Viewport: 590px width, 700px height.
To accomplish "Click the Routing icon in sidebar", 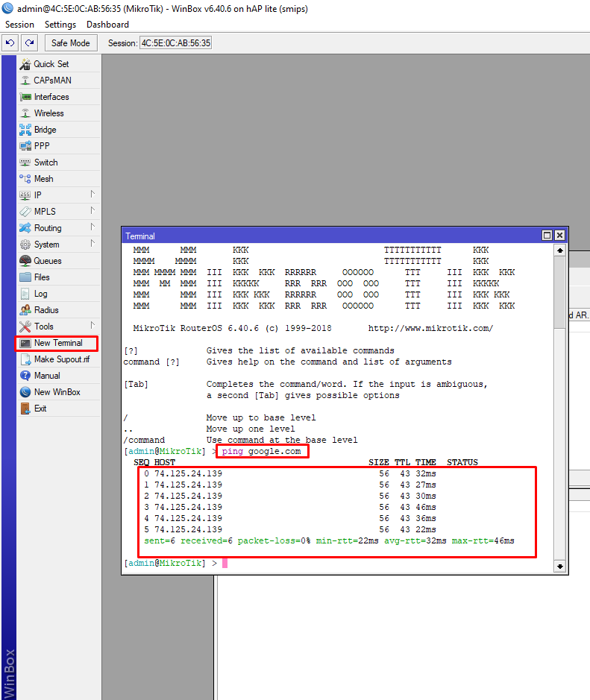I will tap(25, 228).
